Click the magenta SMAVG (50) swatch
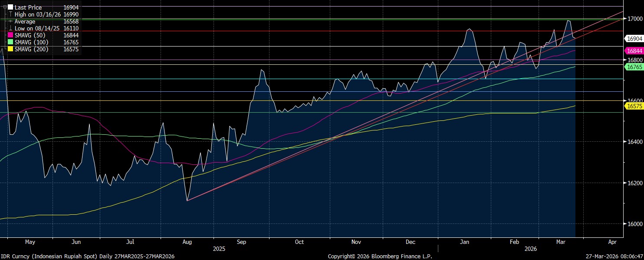 pos(10,35)
